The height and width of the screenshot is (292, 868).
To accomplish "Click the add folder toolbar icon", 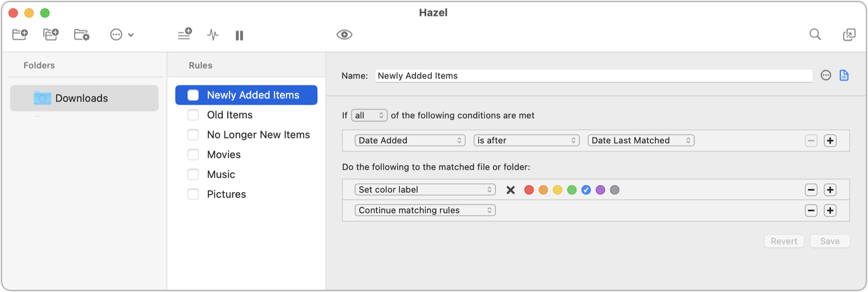I will [x=20, y=35].
